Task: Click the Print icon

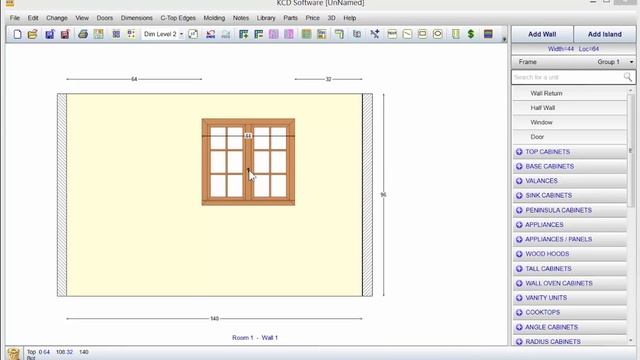Action: tap(83, 34)
